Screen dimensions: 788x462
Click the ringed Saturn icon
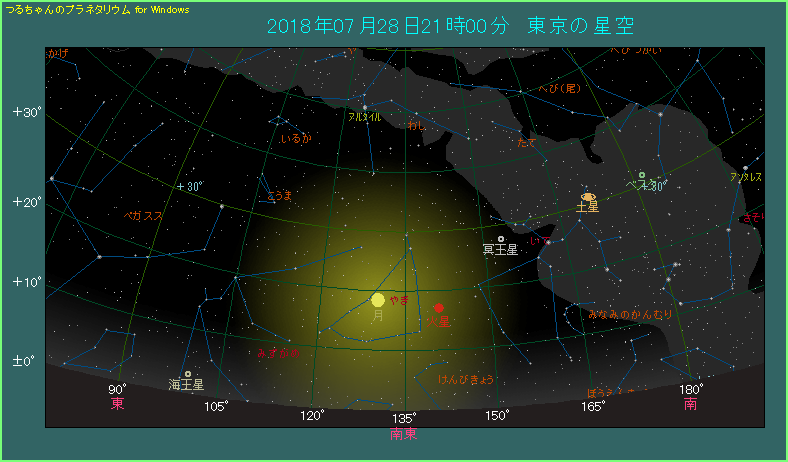coord(588,197)
